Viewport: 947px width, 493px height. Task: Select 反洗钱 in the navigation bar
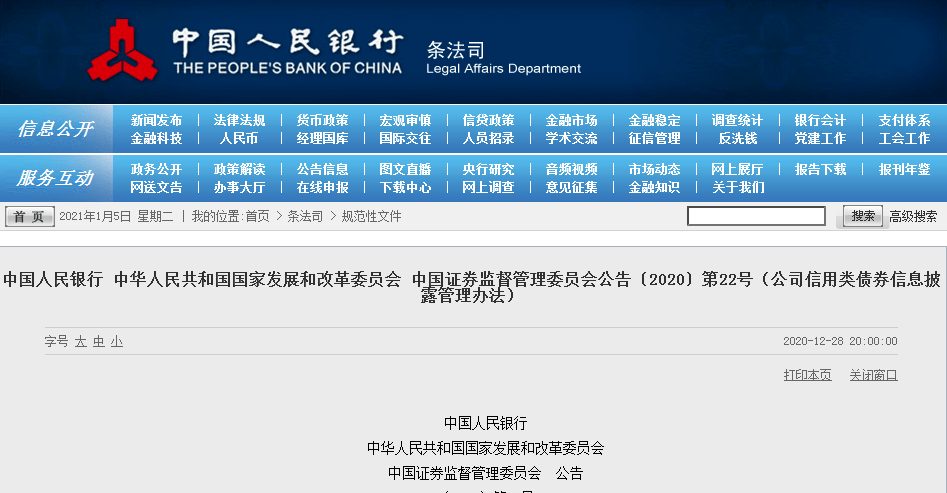(x=737, y=138)
